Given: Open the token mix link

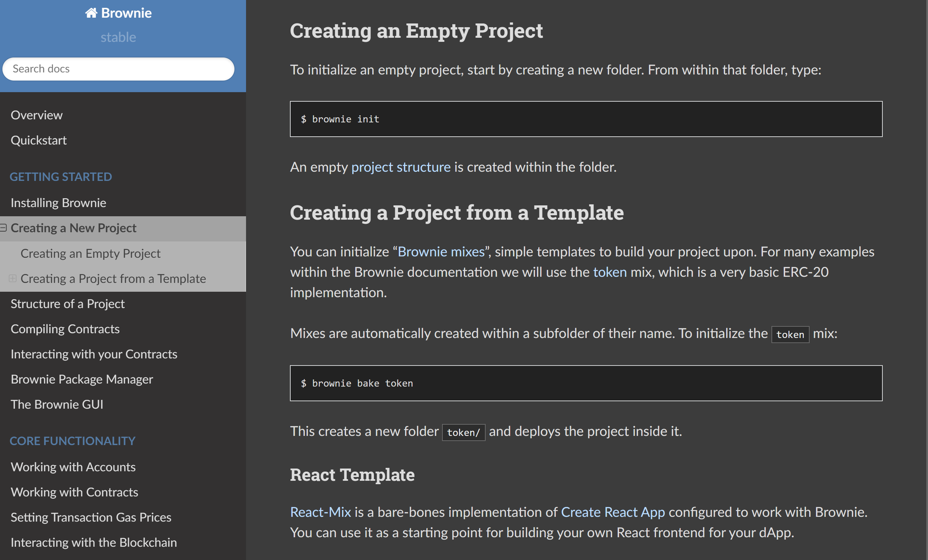Looking at the screenshot, I should [x=610, y=272].
